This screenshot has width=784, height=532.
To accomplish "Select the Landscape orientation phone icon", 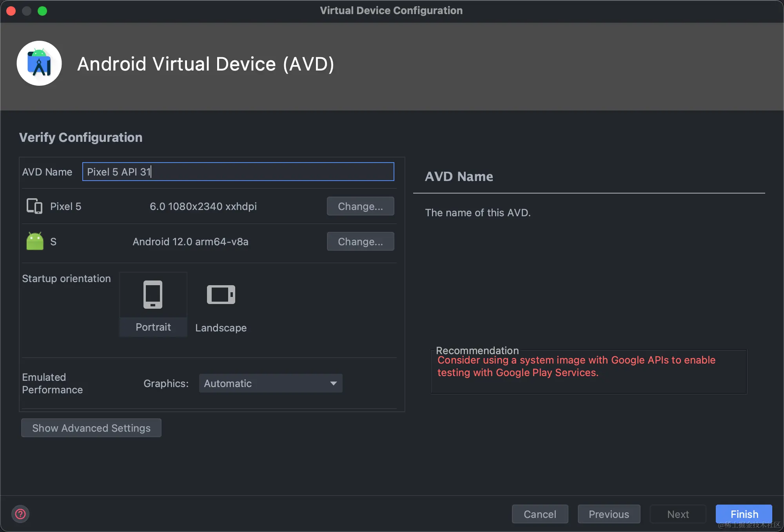I will 221,295.
